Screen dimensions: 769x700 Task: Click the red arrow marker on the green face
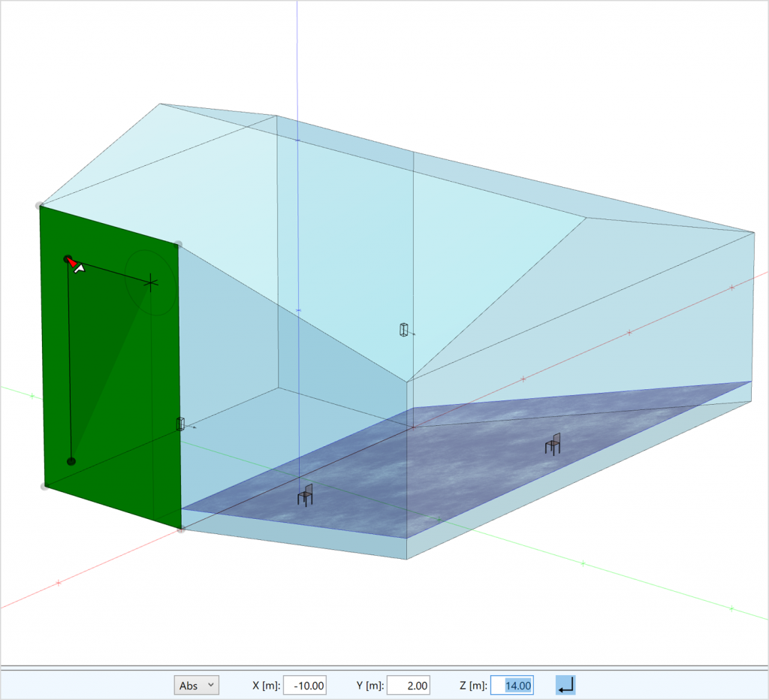click(71, 262)
